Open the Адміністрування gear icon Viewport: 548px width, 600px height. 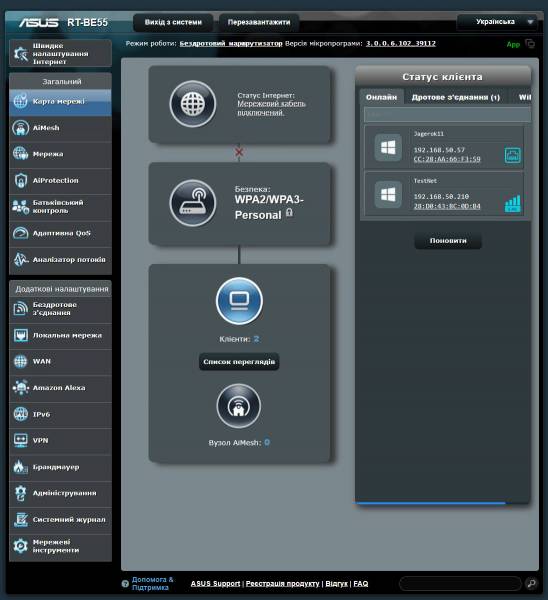[x=21, y=493]
